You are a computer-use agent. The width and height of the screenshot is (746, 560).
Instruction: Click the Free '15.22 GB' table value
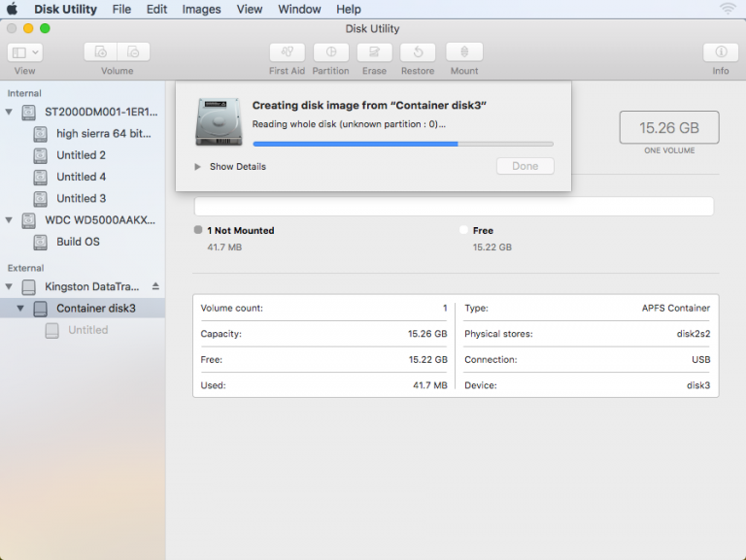(x=427, y=359)
